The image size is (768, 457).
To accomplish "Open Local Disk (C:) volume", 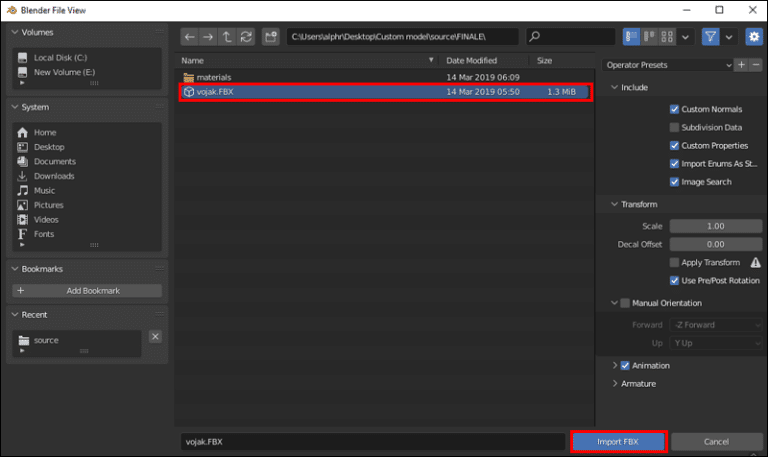I will click(x=60, y=58).
